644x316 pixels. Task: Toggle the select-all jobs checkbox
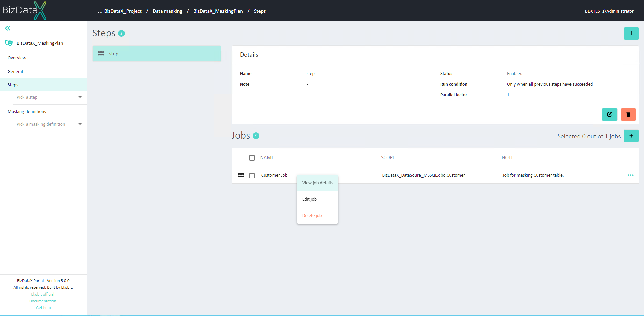pos(252,158)
